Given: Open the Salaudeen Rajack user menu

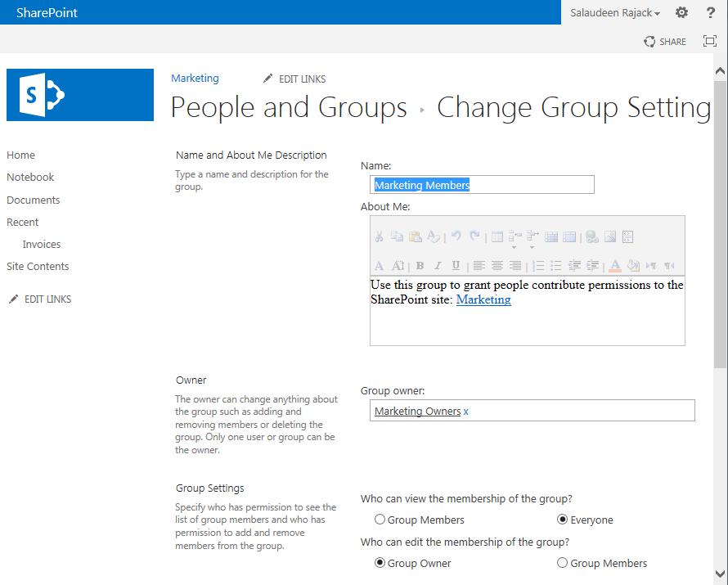Looking at the screenshot, I should (x=615, y=13).
